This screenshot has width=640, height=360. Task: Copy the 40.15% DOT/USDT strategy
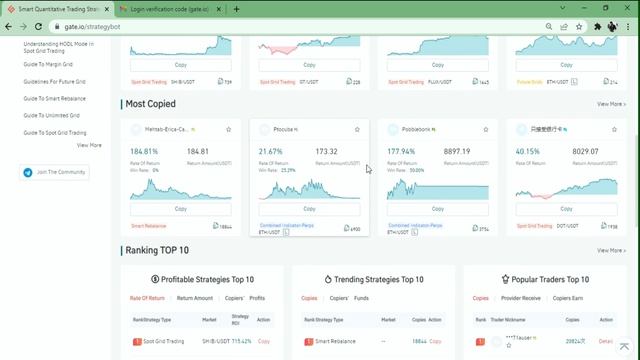point(567,209)
